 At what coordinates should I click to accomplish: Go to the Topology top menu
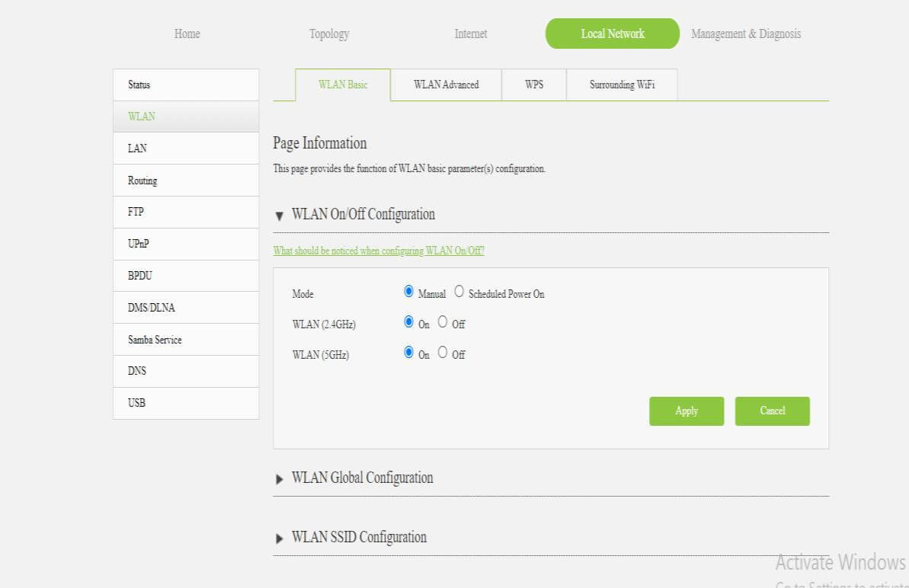point(328,34)
